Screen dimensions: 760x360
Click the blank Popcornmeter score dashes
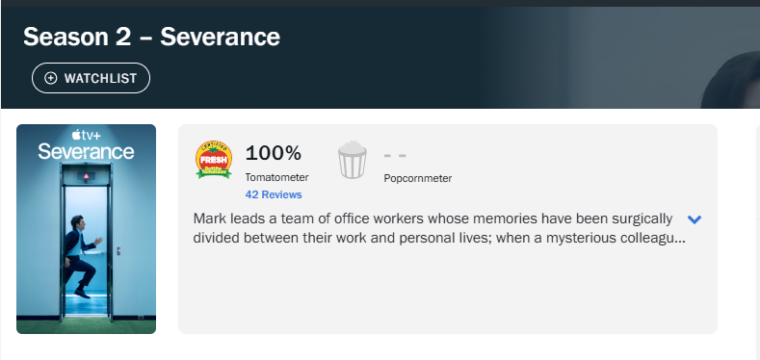[x=395, y=156]
